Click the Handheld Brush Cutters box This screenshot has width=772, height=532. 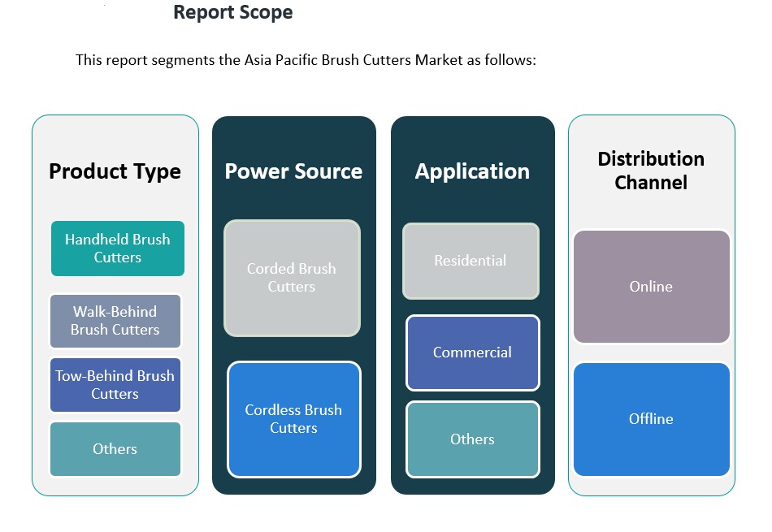tap(118, 249)
